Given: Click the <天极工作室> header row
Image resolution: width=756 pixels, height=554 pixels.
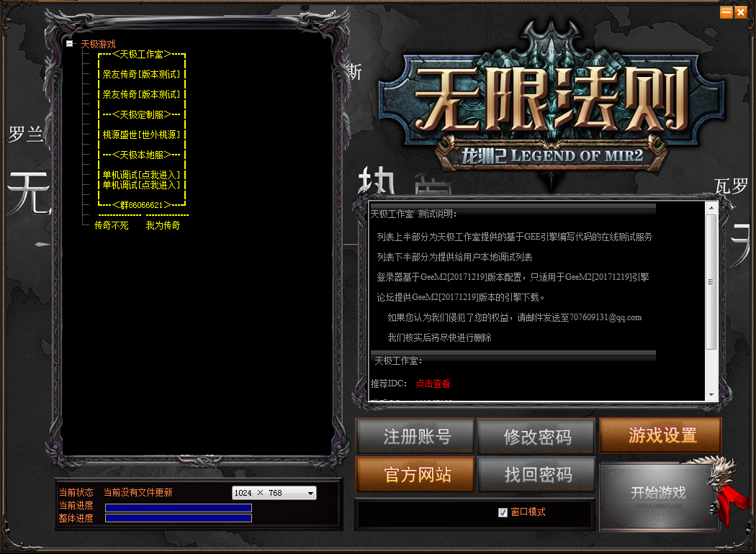Looking at the screenshot, I should 141,55.
